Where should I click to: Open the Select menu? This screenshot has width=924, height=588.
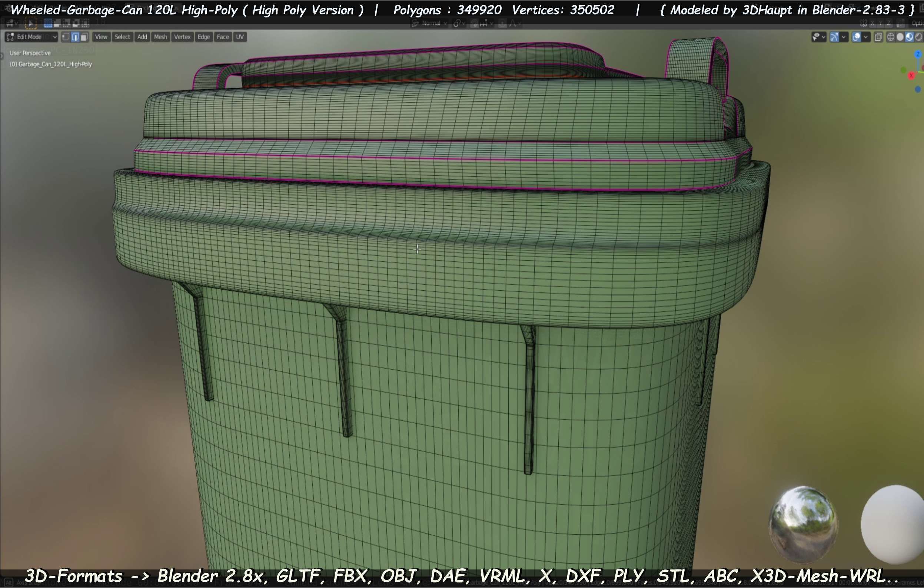(122, 37)
